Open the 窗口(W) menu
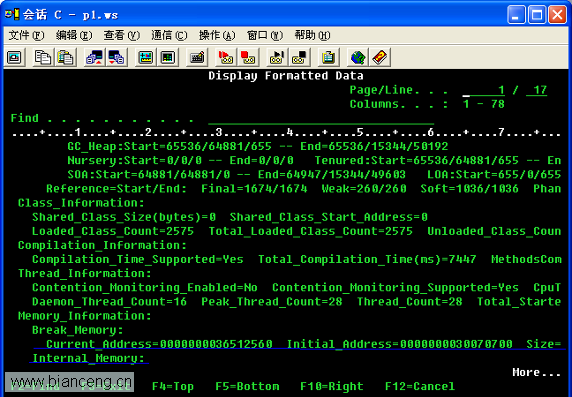 [265, 35]
